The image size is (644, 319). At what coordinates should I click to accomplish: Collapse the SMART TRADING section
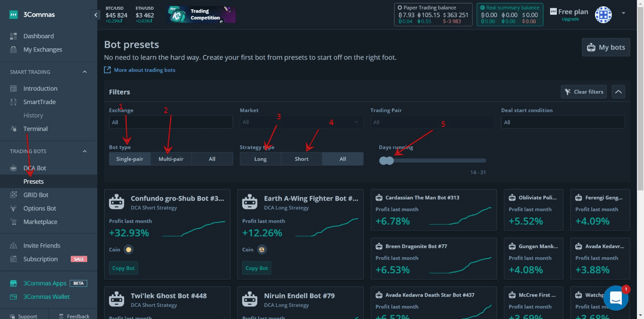[84, 72]
